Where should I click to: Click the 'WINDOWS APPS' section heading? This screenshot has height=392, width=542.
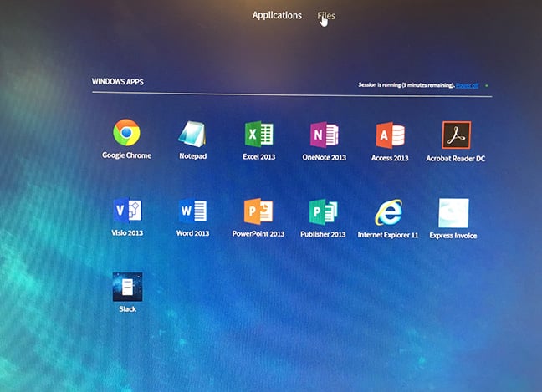click(118, 82)
